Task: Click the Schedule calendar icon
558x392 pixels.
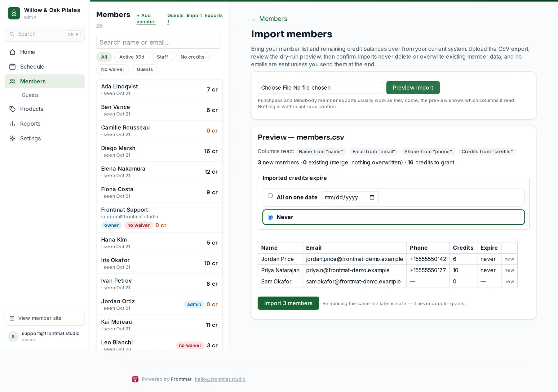Action: coord(12,67)
